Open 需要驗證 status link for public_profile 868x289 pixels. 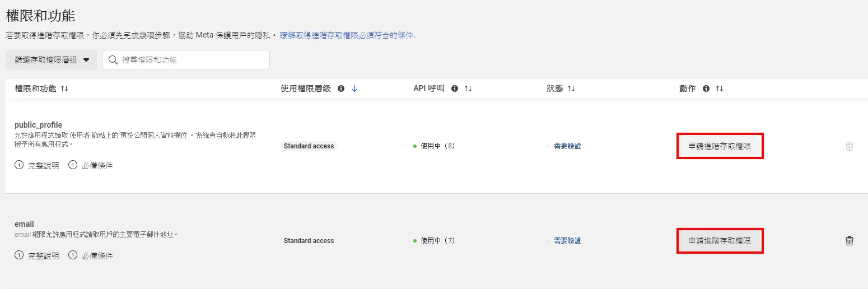[x=567, y=146]
